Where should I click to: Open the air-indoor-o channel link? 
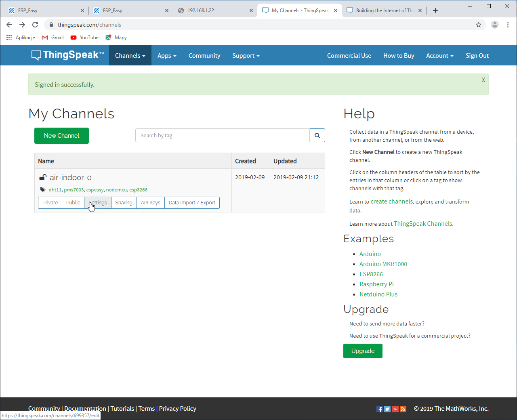tap(71, 177)
